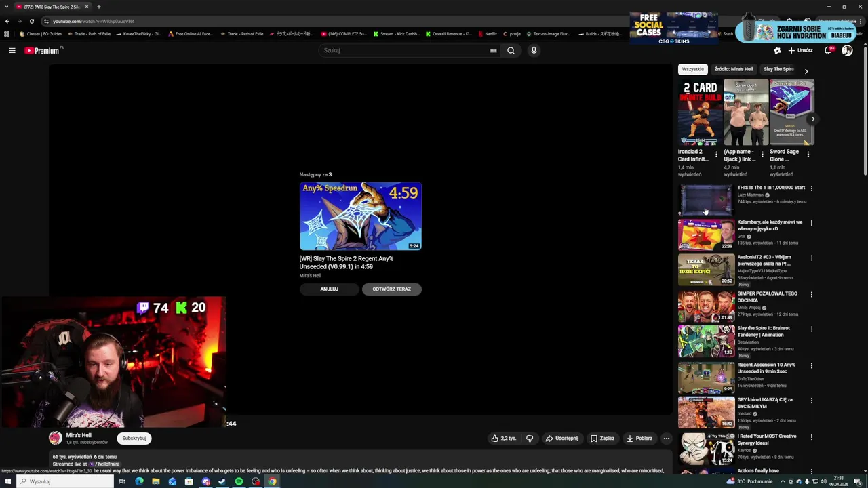868x488 pixels.
Task: Open a new browser tab
Action: tap(98, 7)
